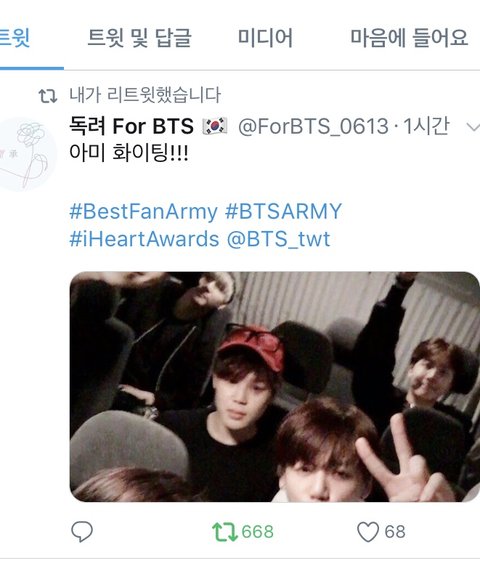View the ForBTS profile avatar
This screenshot has width=480, height=566.
(28, 154)
